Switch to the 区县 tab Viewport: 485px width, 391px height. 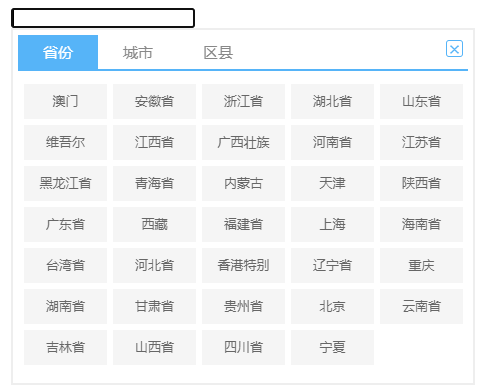pyautogui.click(x=218, y=52)
